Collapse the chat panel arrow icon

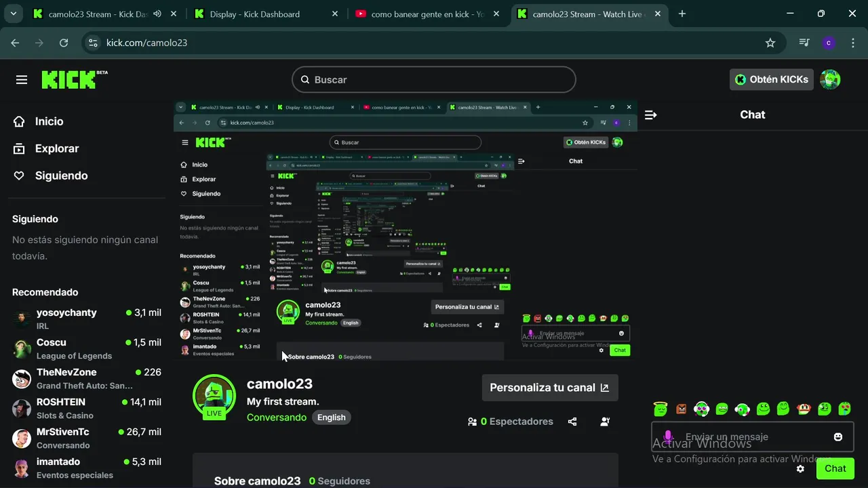click(x=651, y=115)
